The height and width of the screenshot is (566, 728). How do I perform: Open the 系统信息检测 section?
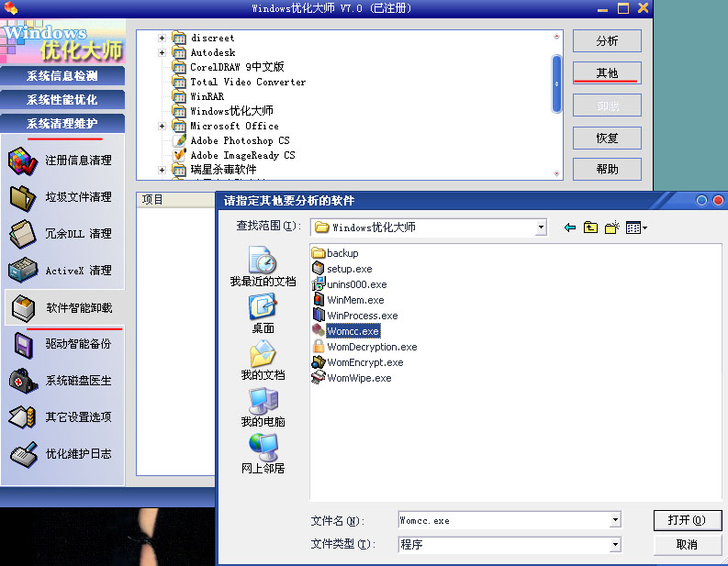62,76
